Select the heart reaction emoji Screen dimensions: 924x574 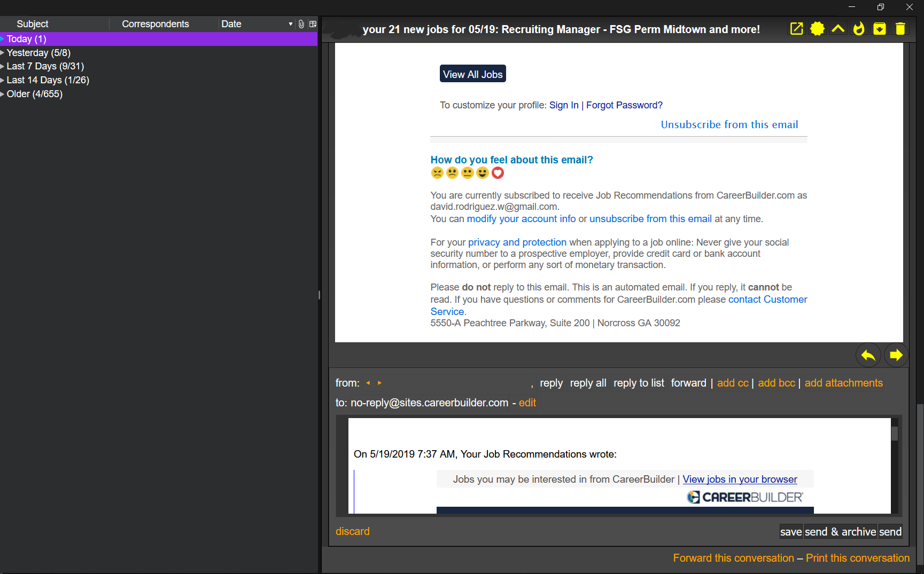pyautogui.click(x=498, y=173)
